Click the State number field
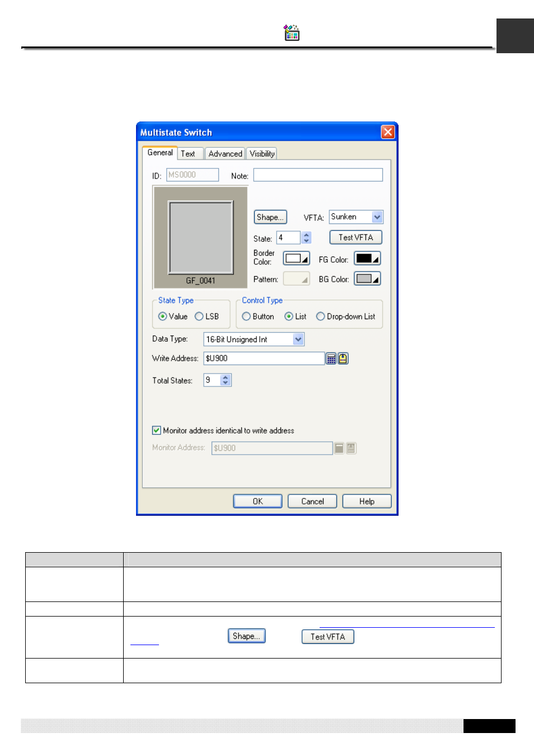534x756 pixels. pyautogui.click(x=288, y=238)
